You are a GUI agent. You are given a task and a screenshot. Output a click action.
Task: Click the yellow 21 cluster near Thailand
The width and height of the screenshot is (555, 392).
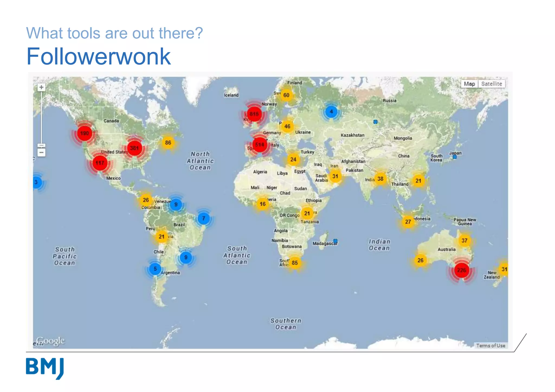418,181
